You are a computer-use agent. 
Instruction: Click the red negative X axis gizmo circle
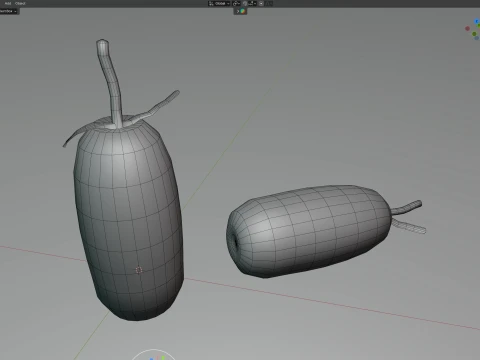click(x=468, y=29)
